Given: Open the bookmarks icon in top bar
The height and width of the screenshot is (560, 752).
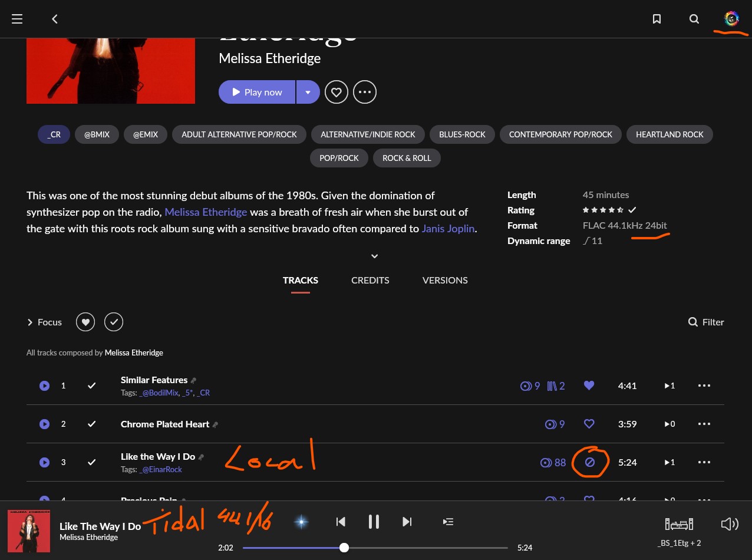Looking at the screenshot, I should pos(657,19).
